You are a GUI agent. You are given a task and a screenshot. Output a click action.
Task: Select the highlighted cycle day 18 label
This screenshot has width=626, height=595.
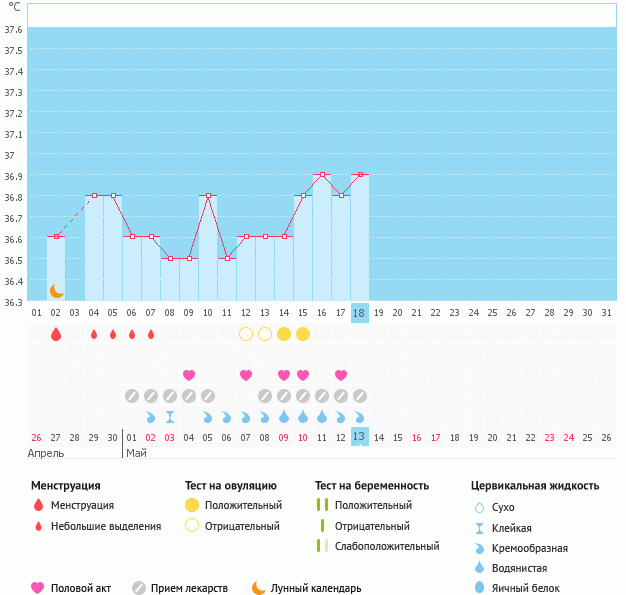click(360, 313)
